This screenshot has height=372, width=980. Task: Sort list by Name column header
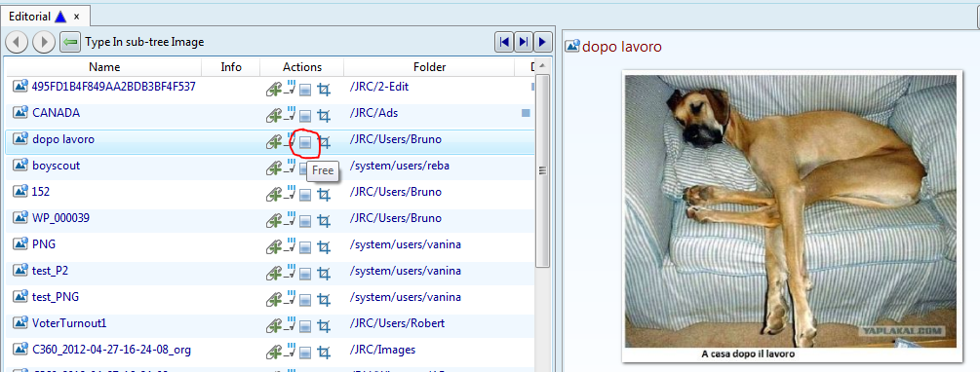click(103, 67)
